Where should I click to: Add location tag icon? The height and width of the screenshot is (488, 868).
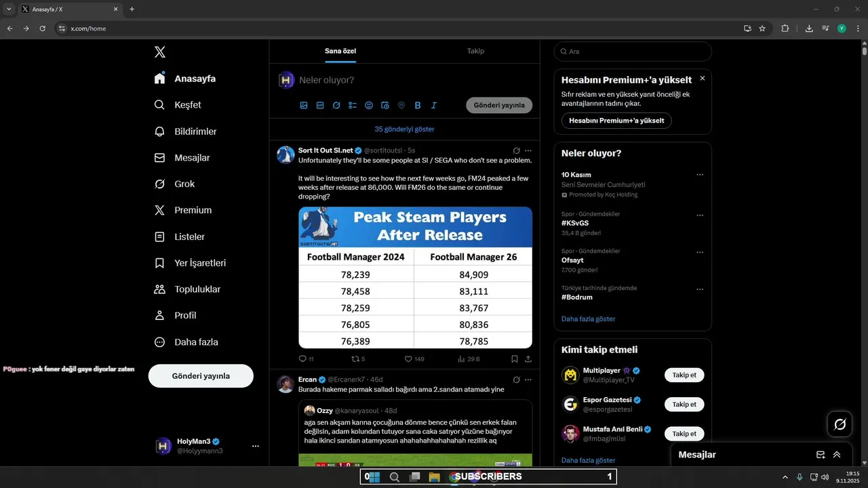(x=401, y=105)
